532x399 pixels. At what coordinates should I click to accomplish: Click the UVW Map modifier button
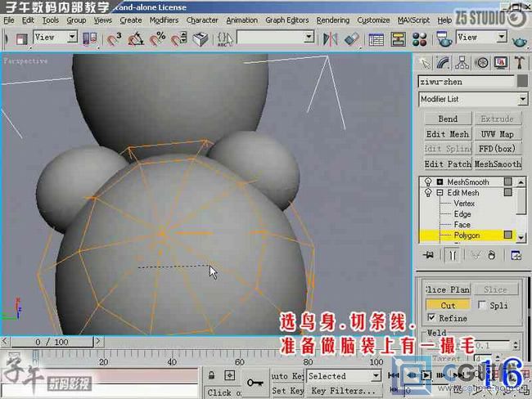[x=498, y=134]
